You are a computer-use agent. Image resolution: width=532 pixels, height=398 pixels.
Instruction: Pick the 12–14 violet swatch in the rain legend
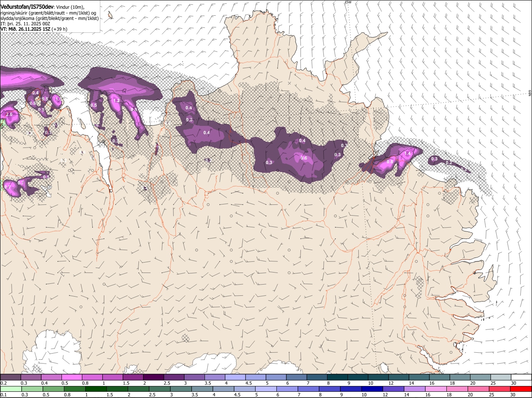(393, 389)
